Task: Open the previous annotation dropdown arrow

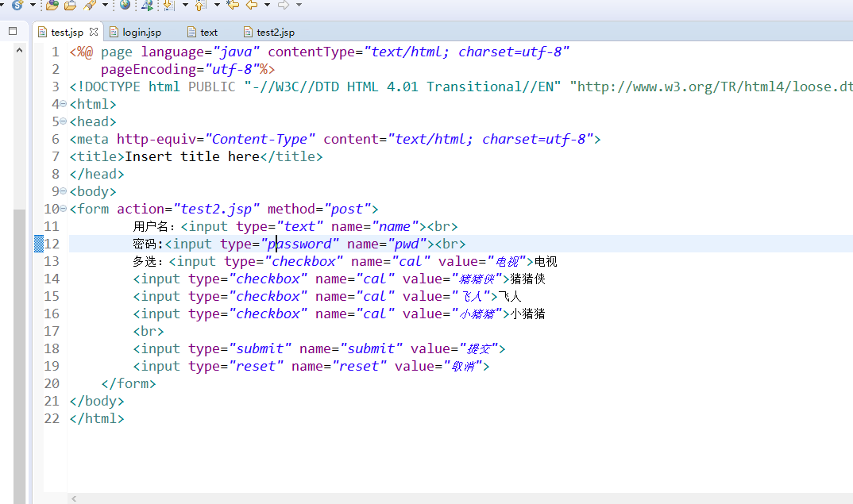Action: (x=217, y=5)
